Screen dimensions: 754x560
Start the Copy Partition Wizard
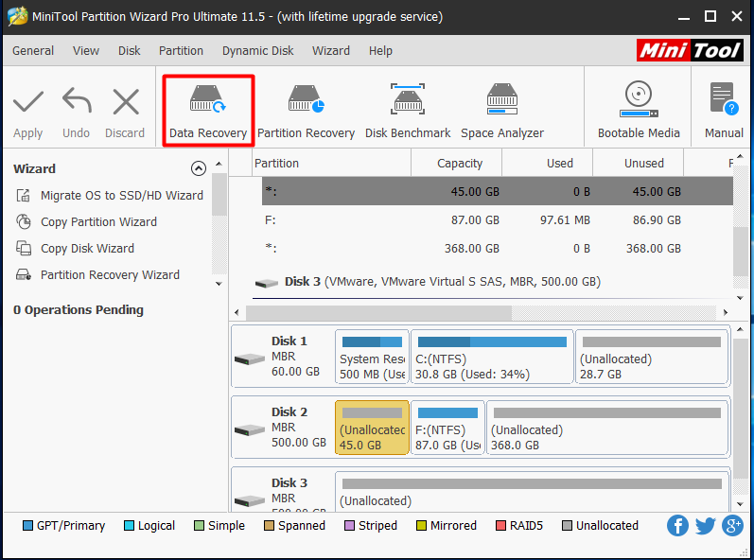86,221
